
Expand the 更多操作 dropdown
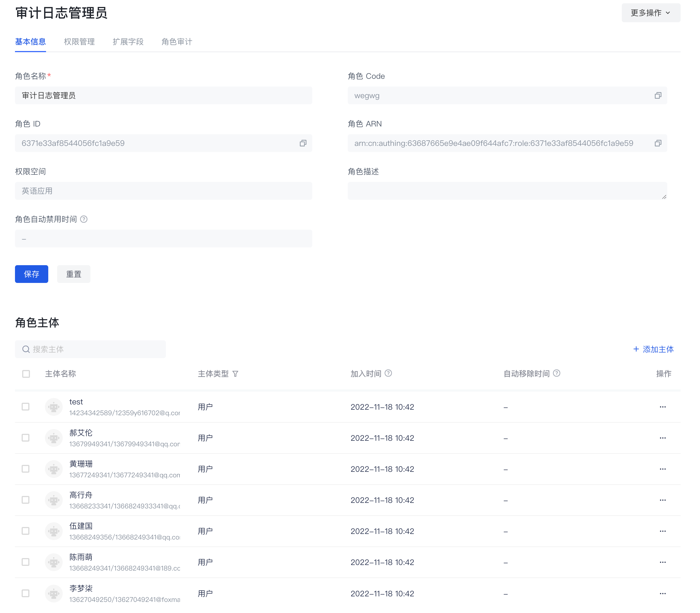coord(650,13)
